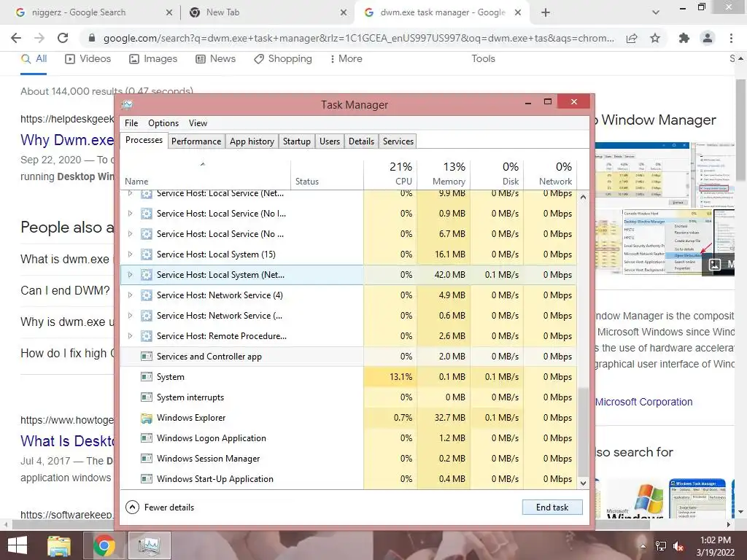The width and height of the screenshot is (747, 560).
Task: Switch to New Tab browser tab
Action: coord(267,12)
